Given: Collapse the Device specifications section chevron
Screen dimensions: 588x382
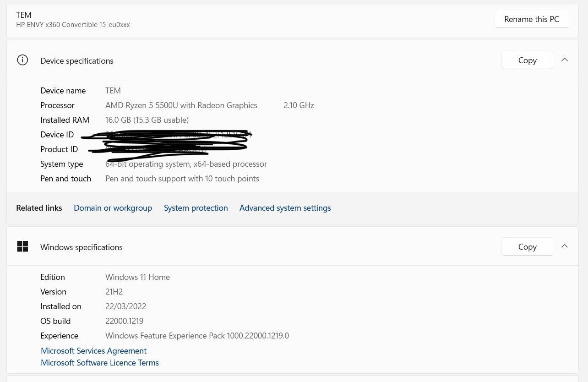Looking at the screenshot, I should tap(565, 60).
